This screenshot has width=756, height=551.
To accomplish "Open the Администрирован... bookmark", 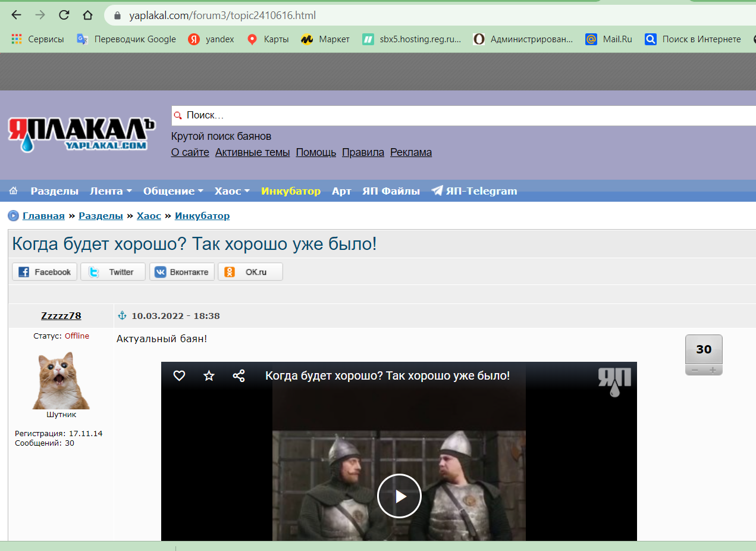I will pos(523,39).
